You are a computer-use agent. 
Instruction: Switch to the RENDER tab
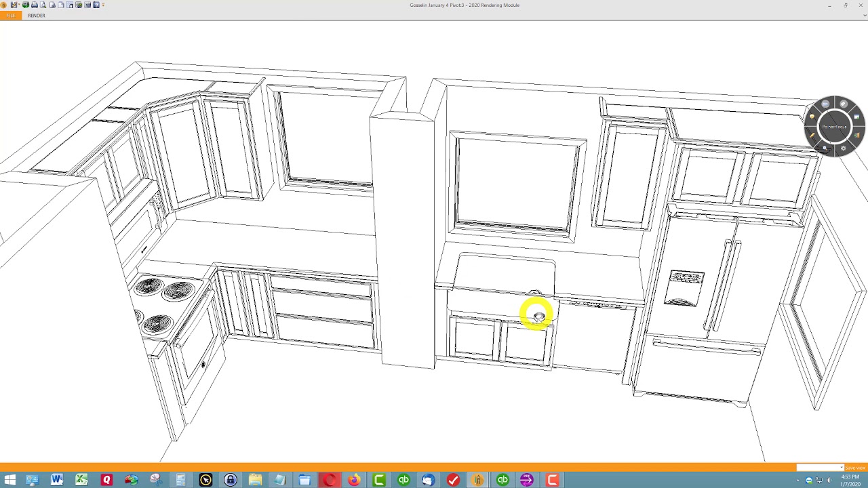point(37,16)
